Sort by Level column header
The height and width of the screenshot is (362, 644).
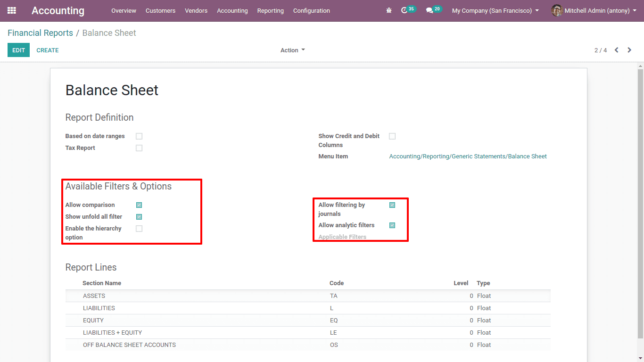[x=461, y=283]
